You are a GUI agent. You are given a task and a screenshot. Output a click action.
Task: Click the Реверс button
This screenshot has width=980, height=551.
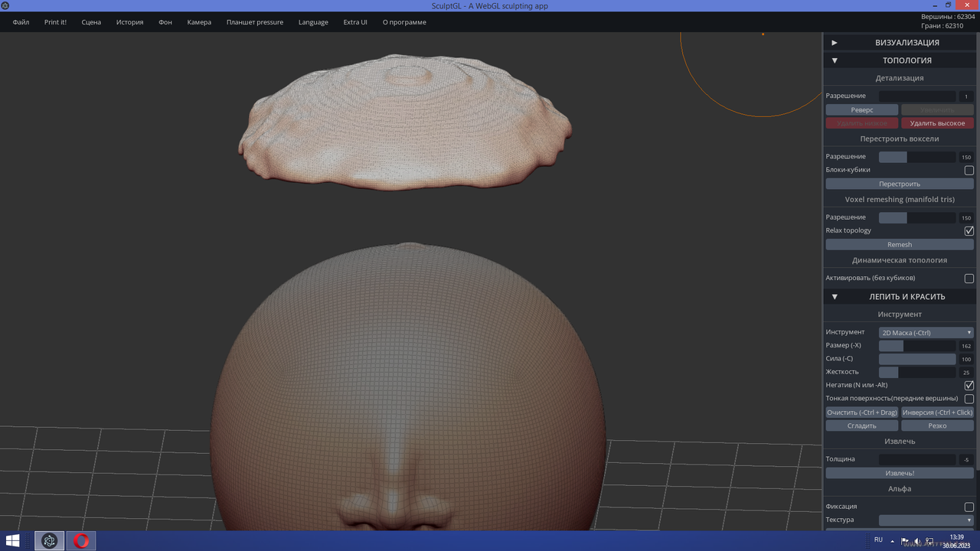pos(862,109)
